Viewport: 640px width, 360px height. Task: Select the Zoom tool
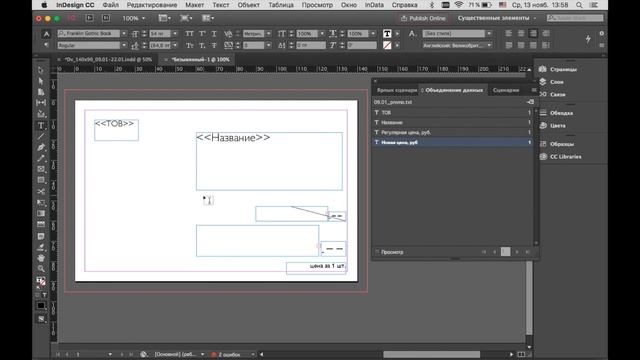tap(41, 269)
